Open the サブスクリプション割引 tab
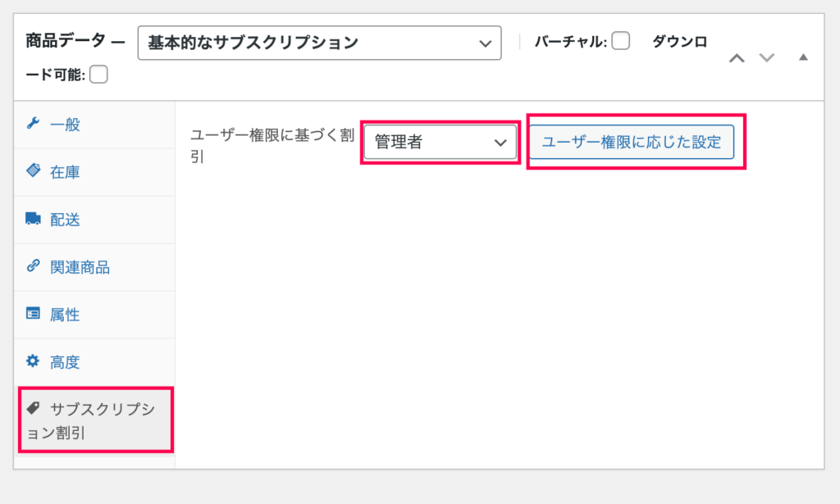 pos(95,420)
